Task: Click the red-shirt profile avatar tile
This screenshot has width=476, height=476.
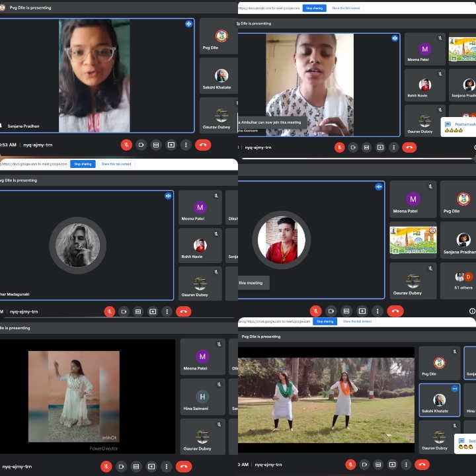Action: [281, 240]
